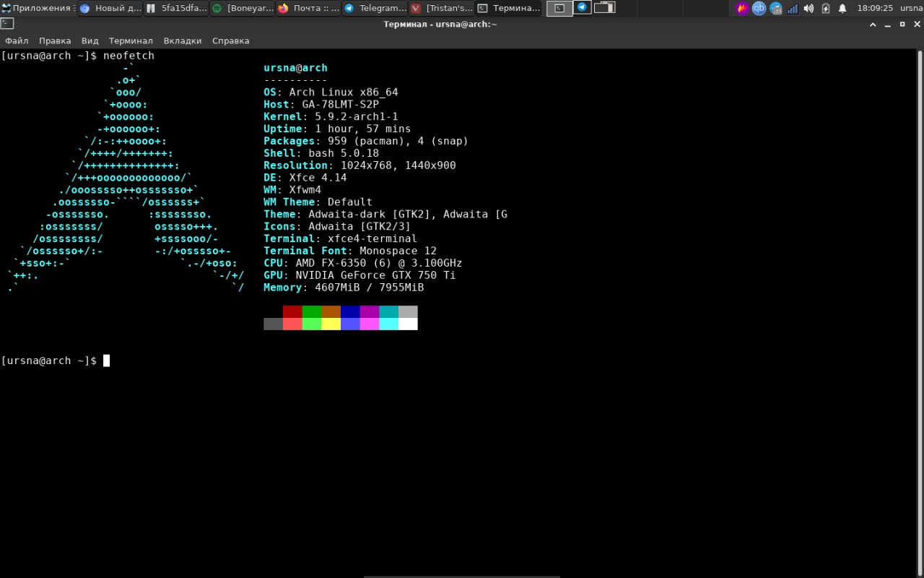Click the Arch logo ASCII art
This screenshot has width=924, height=578.
pos(126,178)
